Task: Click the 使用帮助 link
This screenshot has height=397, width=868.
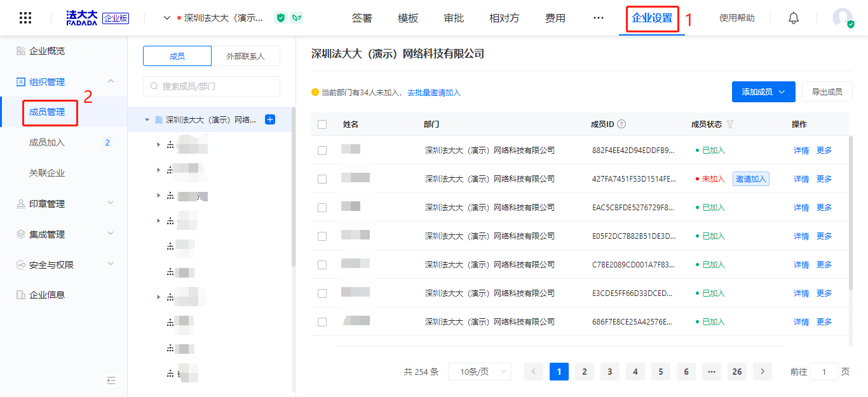Action: [x=737, y=18]
